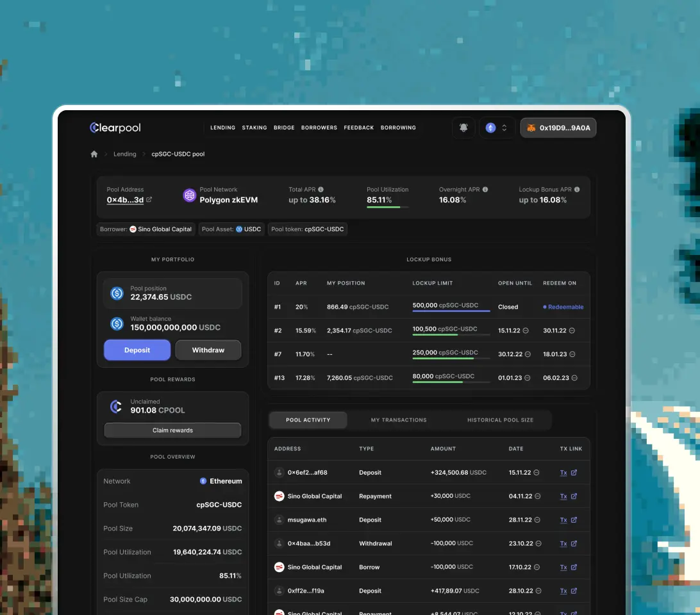Open Tx link for msugawa.eth deposit
Screen dimensions: 700x615
click(x=563, y=520)
